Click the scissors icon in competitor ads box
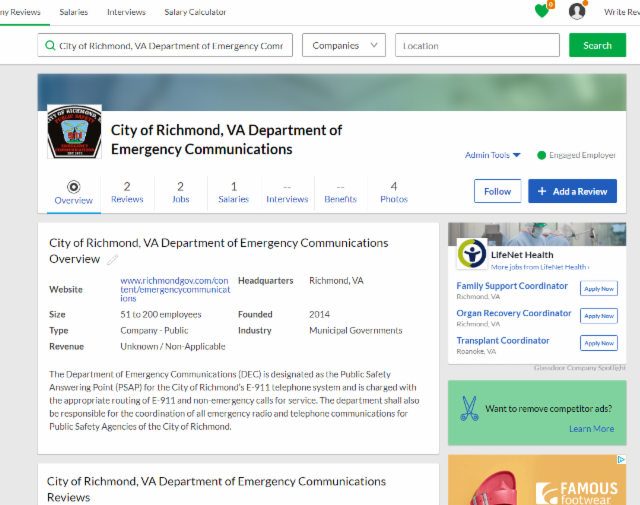Viewport: 640px width, 505px height. click(468, 408)
